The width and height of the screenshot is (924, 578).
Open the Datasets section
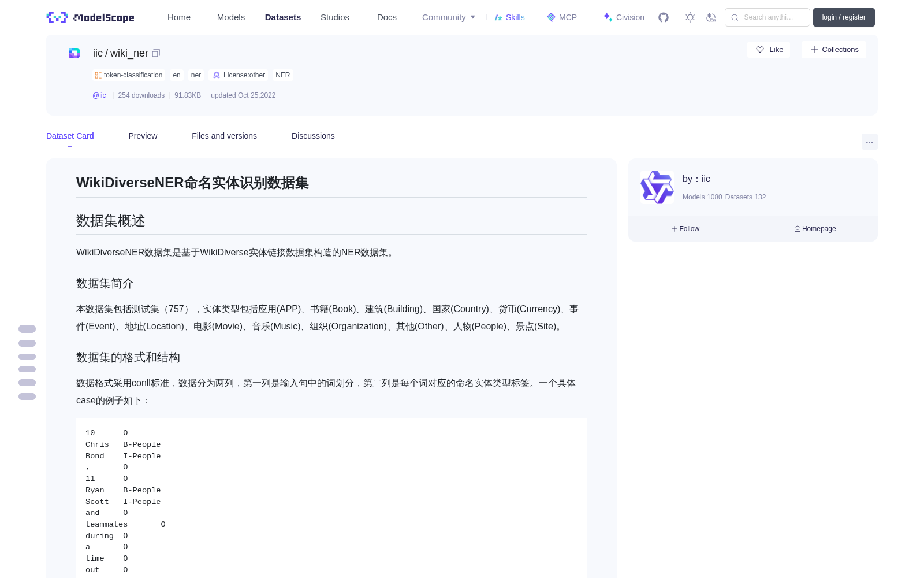click(x=283, y=17)
